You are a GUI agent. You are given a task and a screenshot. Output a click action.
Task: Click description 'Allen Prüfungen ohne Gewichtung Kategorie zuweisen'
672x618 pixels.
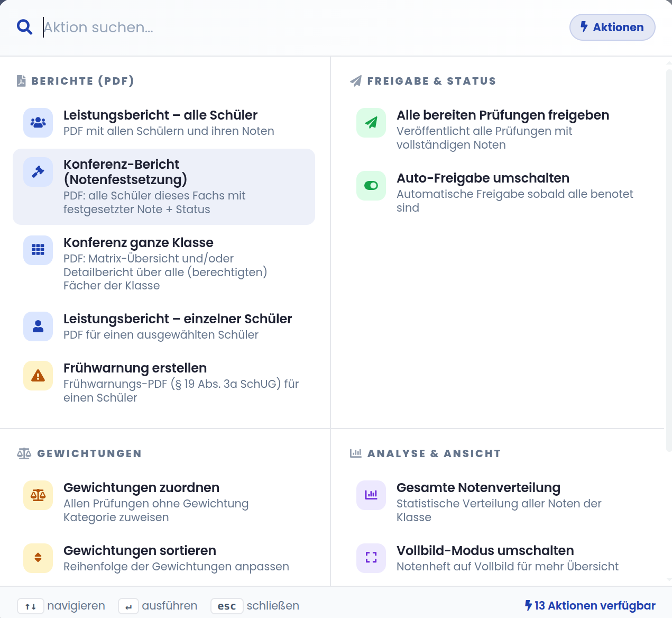[156, 510]
